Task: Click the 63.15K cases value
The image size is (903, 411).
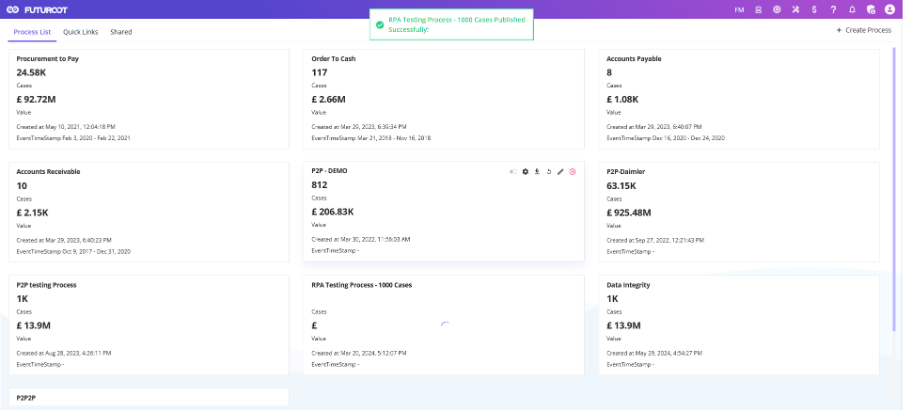Action: point(621,186)
